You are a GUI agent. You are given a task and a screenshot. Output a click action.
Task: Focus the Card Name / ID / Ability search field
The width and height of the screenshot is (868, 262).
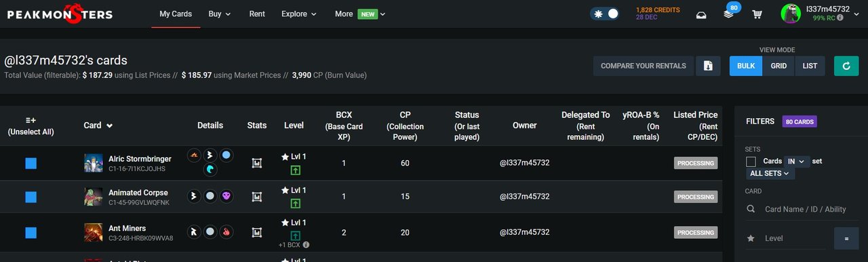pyautogui.click(x=805, y=209)
